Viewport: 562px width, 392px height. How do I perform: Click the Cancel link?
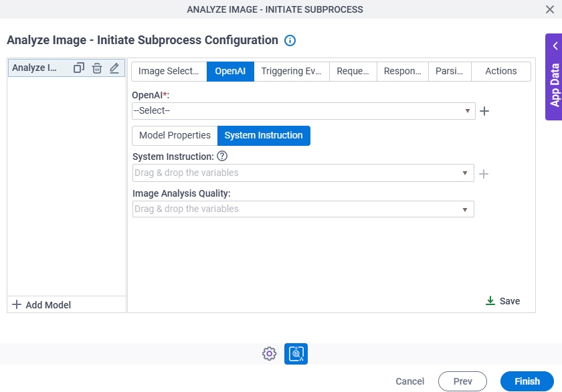[409, 381]
